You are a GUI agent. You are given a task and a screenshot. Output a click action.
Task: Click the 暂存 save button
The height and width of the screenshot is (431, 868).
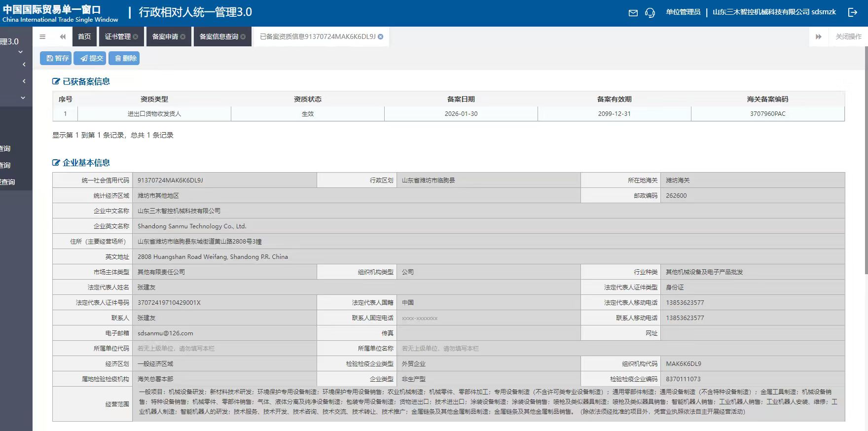coord(57,58)
